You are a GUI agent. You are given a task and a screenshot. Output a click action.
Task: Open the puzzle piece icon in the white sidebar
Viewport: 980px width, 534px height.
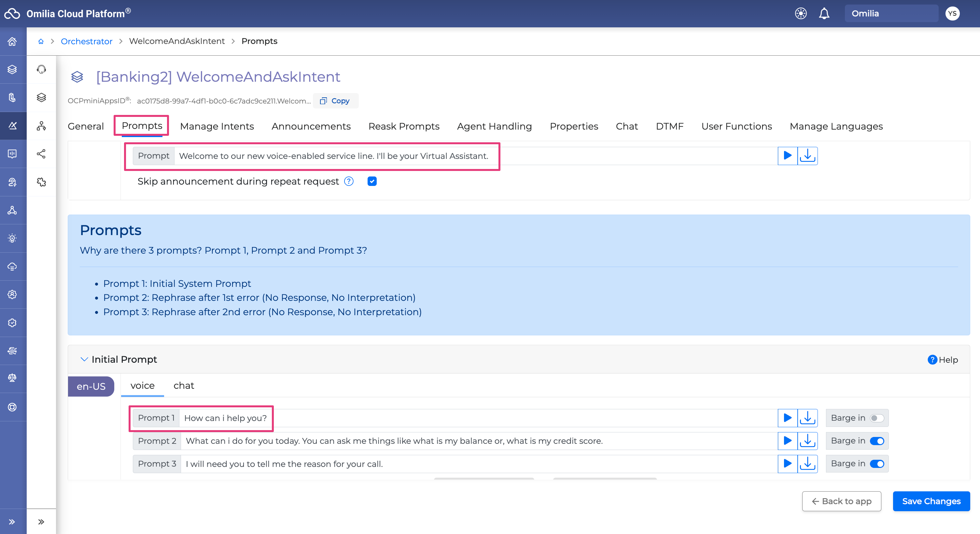pyautogui.click(x=41, y=182)
